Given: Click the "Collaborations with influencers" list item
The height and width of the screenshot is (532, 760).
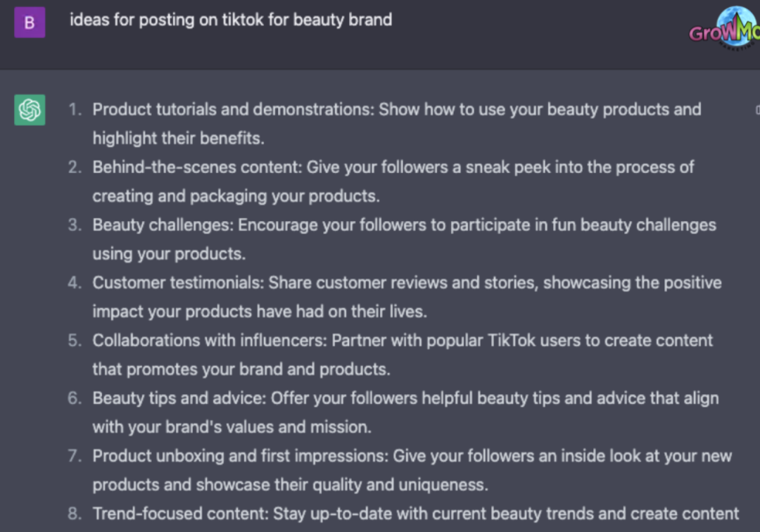Looking at the screenshot, I should click(403, 341).
